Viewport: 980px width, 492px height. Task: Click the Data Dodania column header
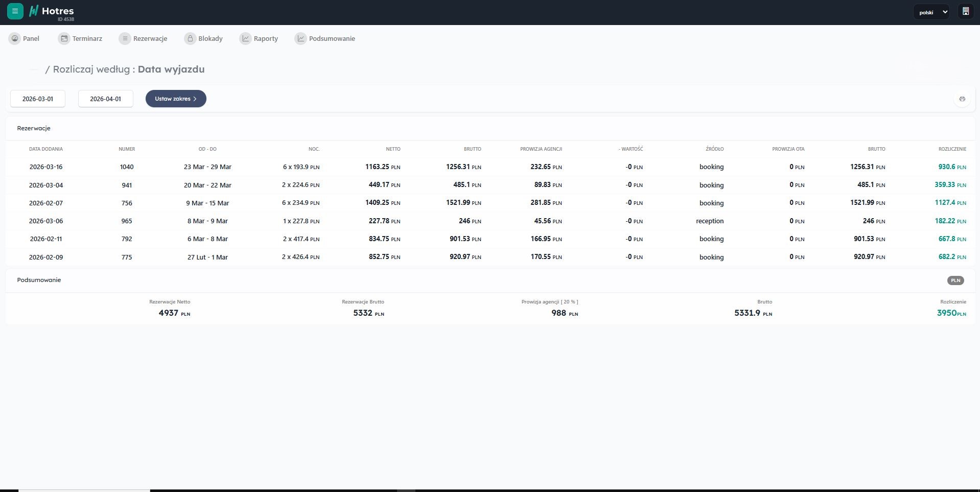pos(46,149)
